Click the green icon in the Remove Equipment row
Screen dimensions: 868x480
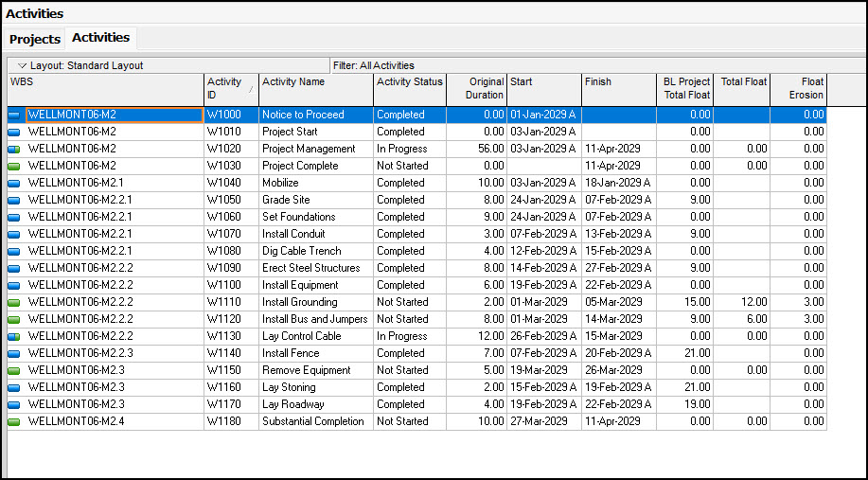click(x=14, y=371)
